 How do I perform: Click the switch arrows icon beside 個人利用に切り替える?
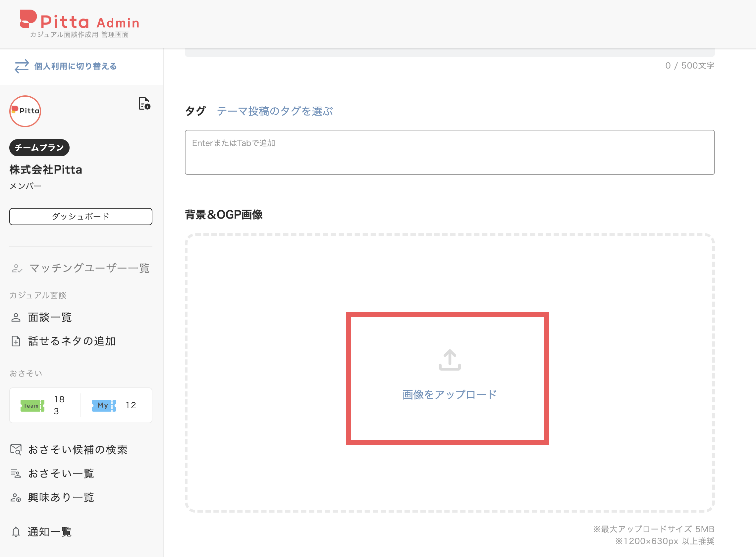(x=22, y=66)
